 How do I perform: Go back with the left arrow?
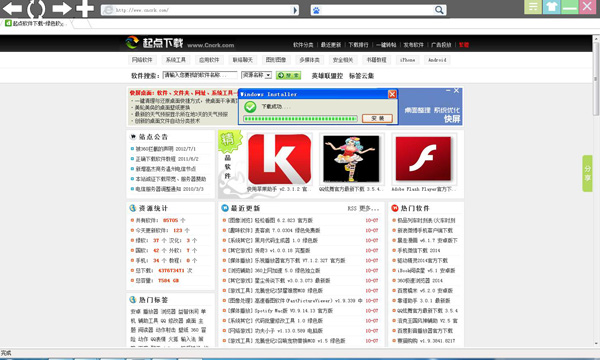tap(11, 8)
